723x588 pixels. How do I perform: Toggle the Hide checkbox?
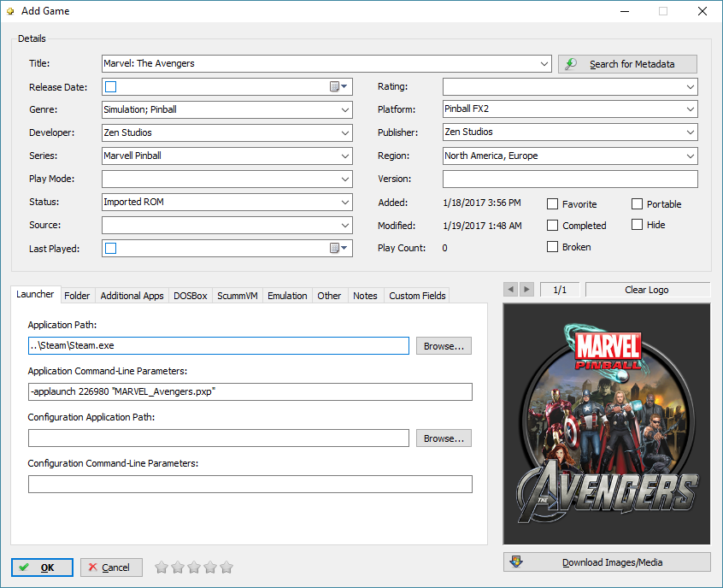(637, 225)
